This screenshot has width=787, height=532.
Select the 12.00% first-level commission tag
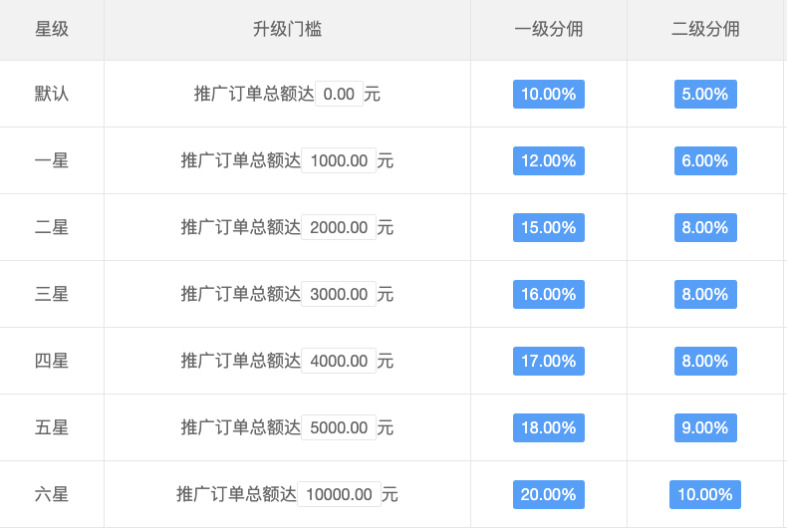[548, 160]
